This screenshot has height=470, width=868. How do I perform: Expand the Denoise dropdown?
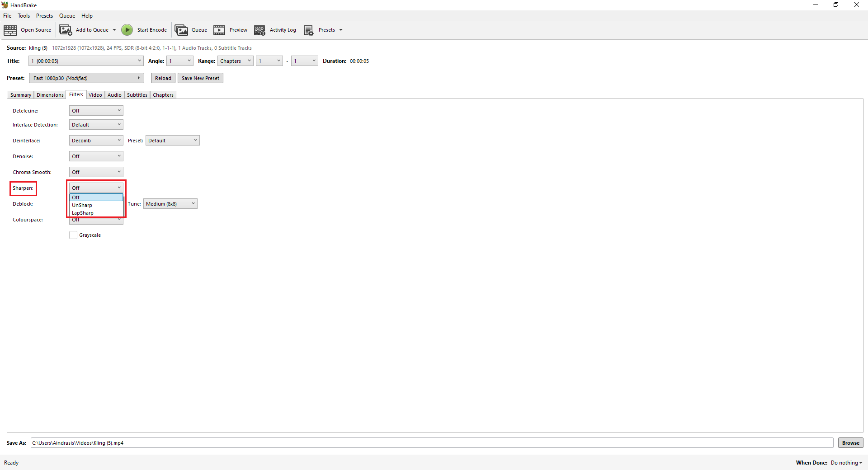tap(96, 156)
